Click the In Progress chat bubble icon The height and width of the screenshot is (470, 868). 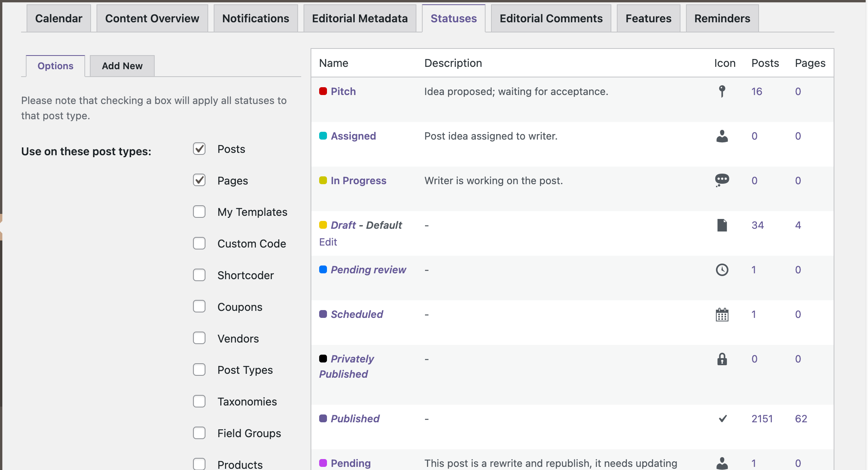[722, 180]
